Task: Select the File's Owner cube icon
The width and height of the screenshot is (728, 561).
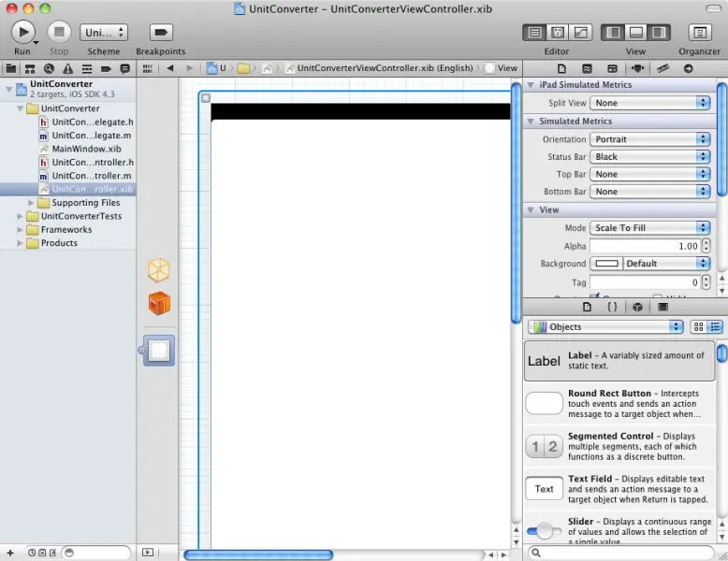Action: tap(159, 270)
